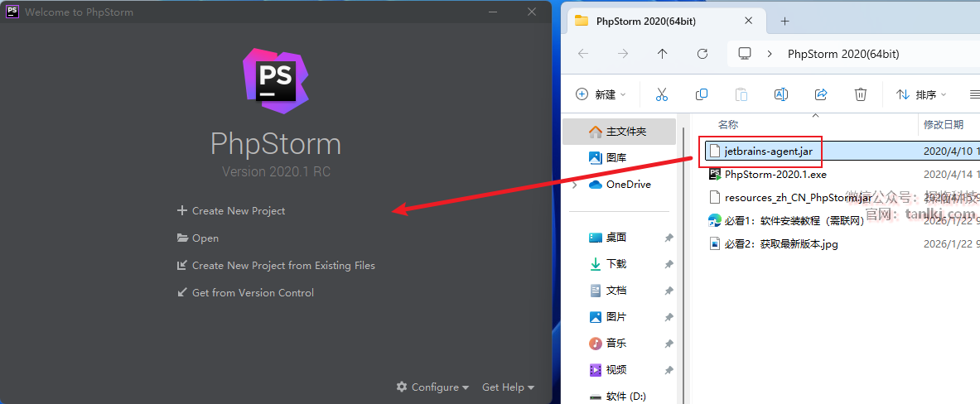Click the 名称 column header
Viewport: 980px width, 404px height.
pos(728,125)
